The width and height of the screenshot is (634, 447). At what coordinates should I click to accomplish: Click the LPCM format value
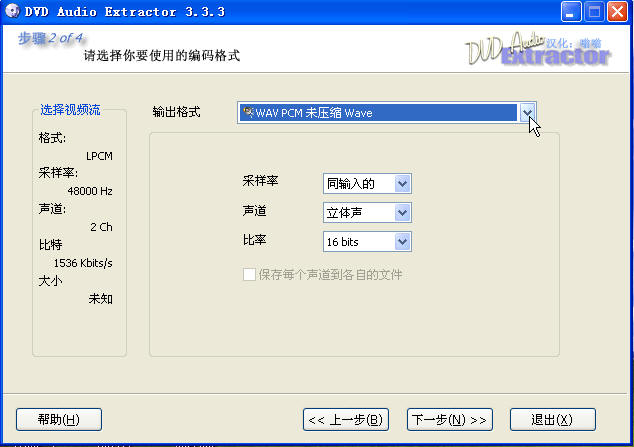99,156
